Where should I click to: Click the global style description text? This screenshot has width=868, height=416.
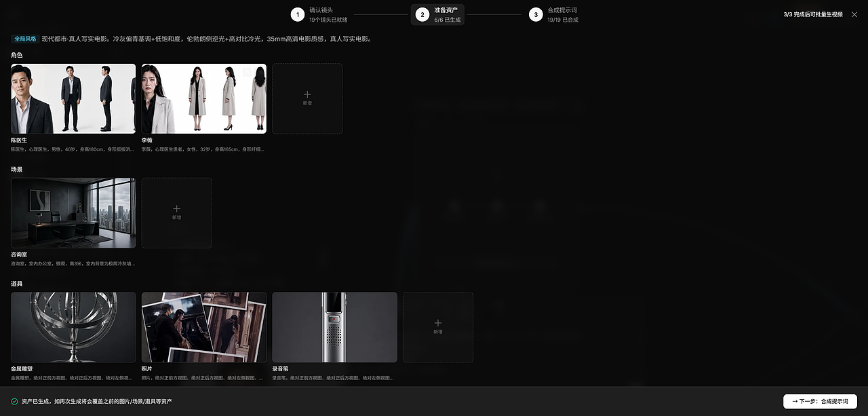(x=206, y=39)
